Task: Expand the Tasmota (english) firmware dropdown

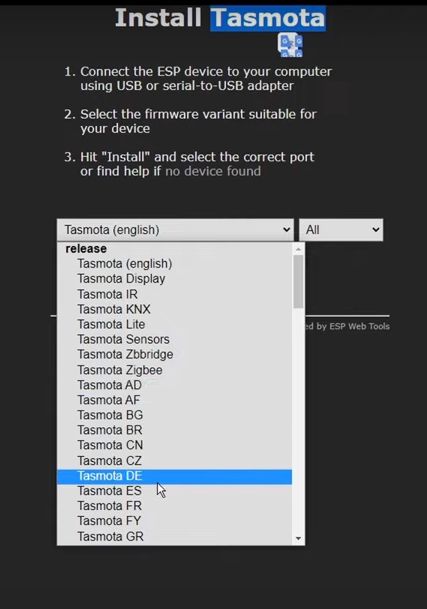Action: coord(175,230)
